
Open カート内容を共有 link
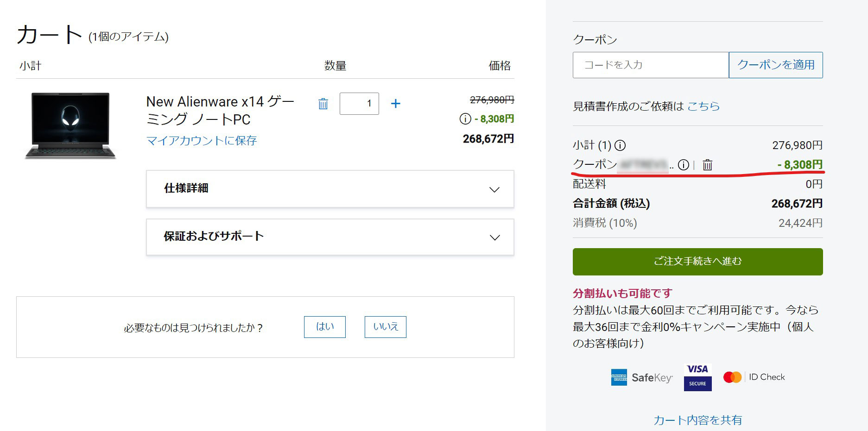(x=697, y=420)
